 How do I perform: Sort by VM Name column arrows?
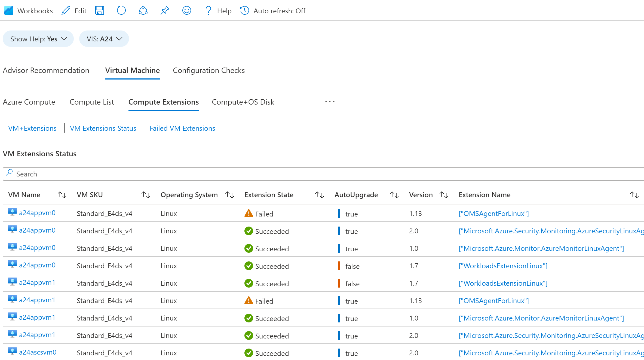(x=62, y=195)
